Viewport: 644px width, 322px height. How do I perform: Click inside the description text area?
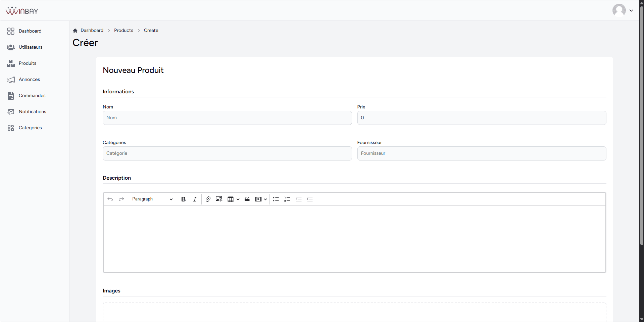[354, 239]
